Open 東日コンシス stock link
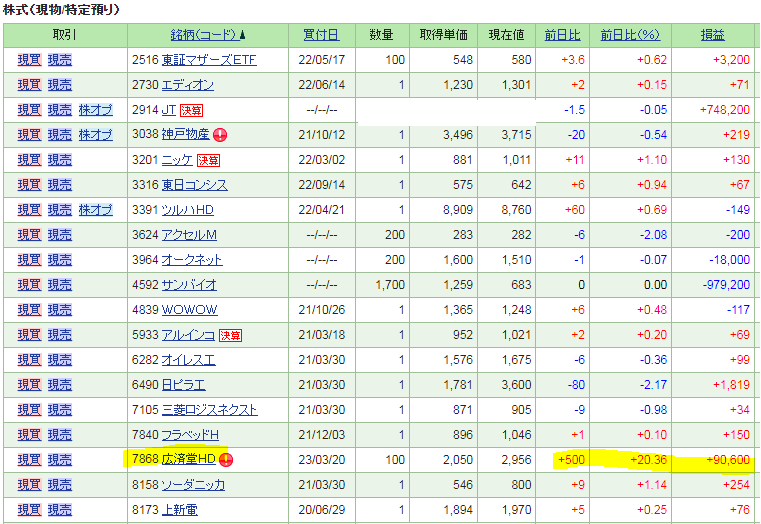 pyautogui.click(x=194, y=185)
